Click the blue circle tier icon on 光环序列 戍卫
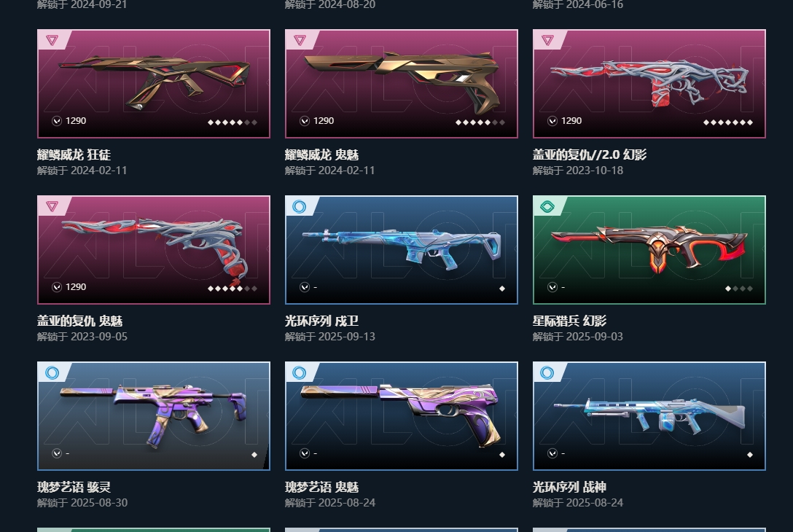Viewport: 793px width, 532px height. (x=300, y=206)
